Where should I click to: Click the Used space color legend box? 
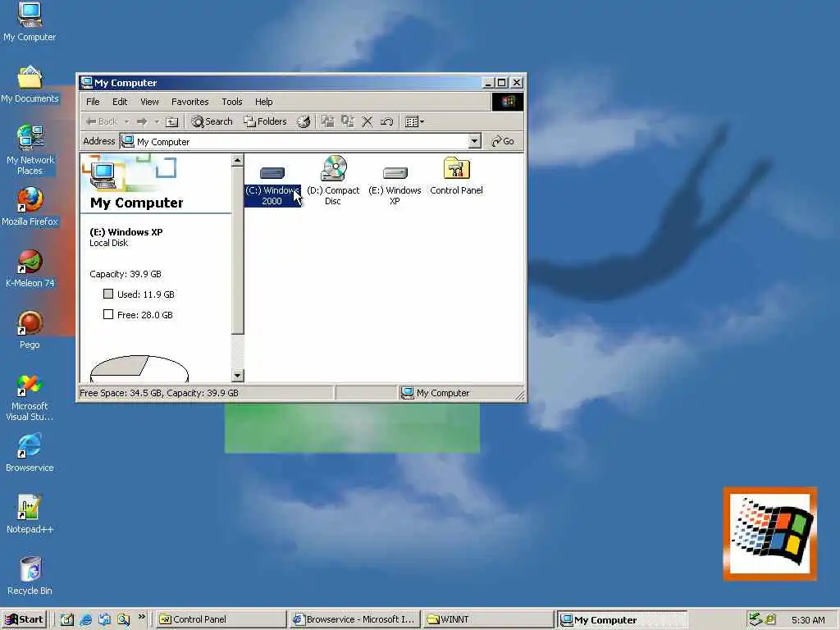tap(108, 294)
